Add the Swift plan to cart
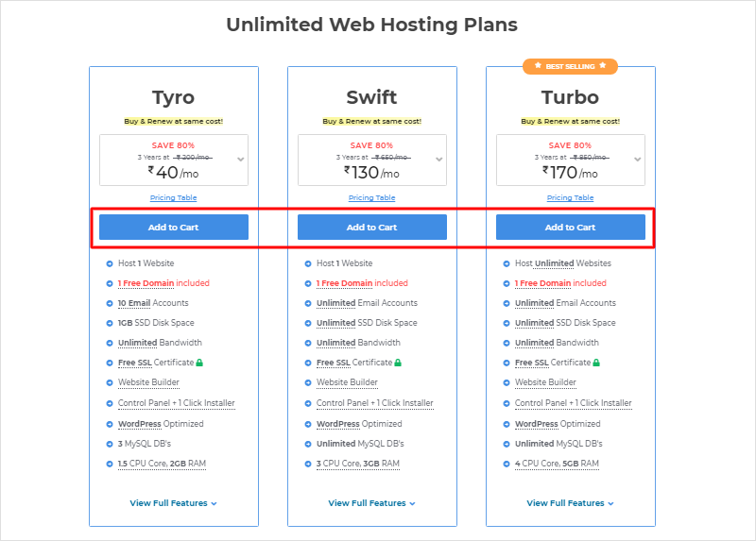 point(372,228)
